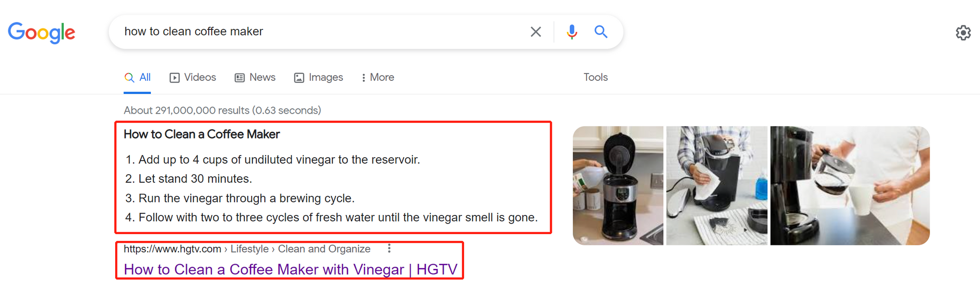980x286 pixels.
Task: Switch to the Videos tab
Action: click(193, 77)
